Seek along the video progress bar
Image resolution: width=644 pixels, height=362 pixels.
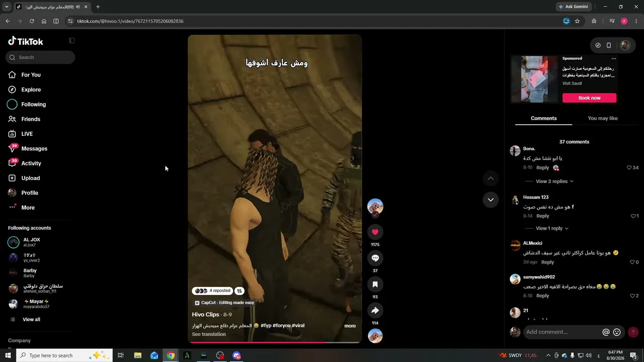275,342
